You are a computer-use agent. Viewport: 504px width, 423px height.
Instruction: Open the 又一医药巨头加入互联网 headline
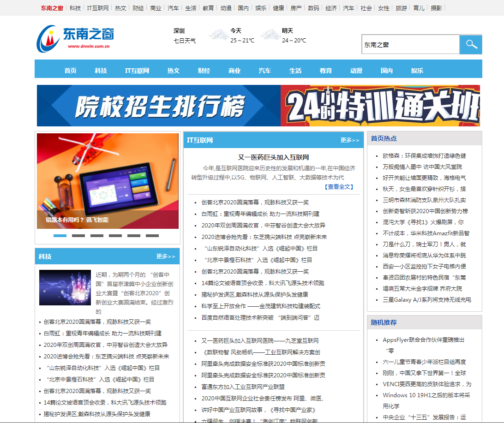click(x=274, y=157)
